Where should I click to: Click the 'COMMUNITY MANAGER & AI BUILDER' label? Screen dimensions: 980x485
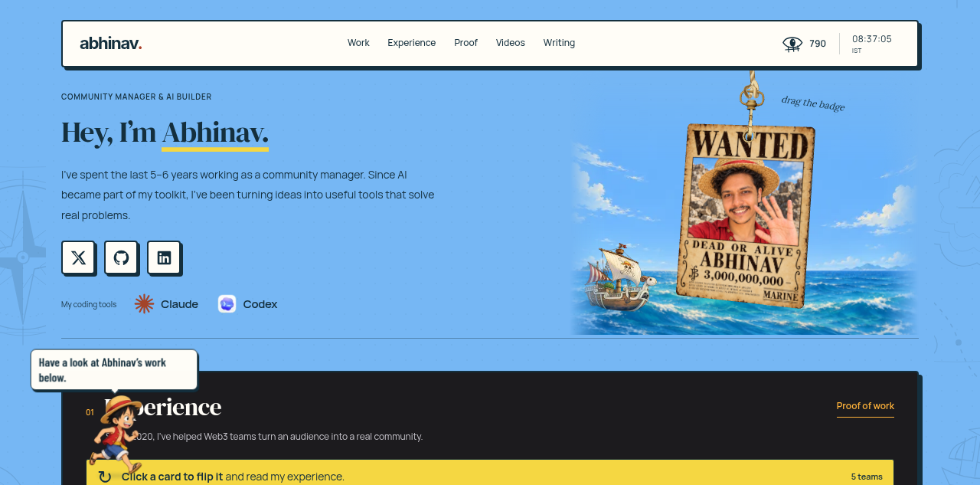click(x=136, y=97)
